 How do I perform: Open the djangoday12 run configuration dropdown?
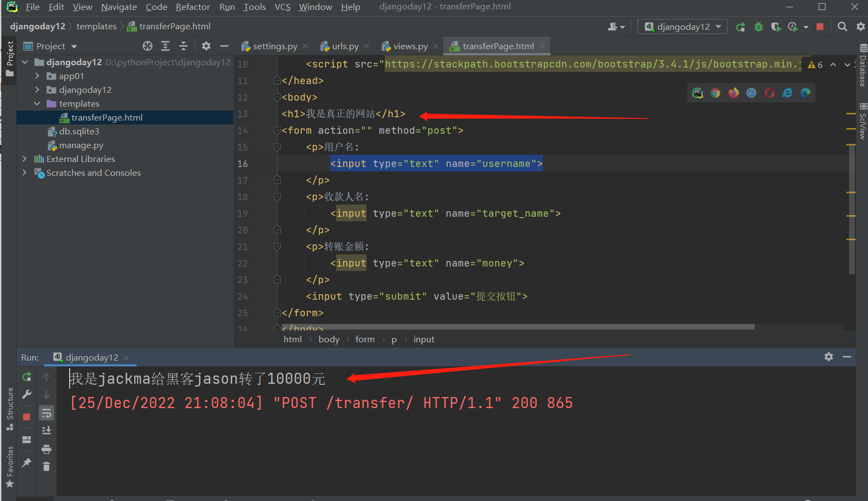point(683,27)
